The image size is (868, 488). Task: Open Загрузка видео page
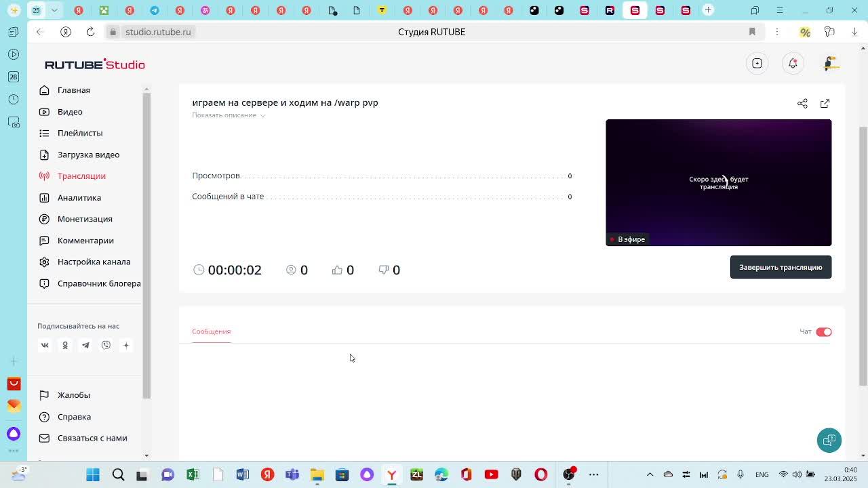coord(88,155)
